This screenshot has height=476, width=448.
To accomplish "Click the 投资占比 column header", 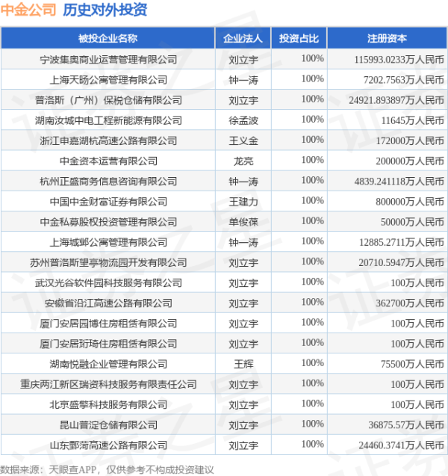I will (299, 38).
